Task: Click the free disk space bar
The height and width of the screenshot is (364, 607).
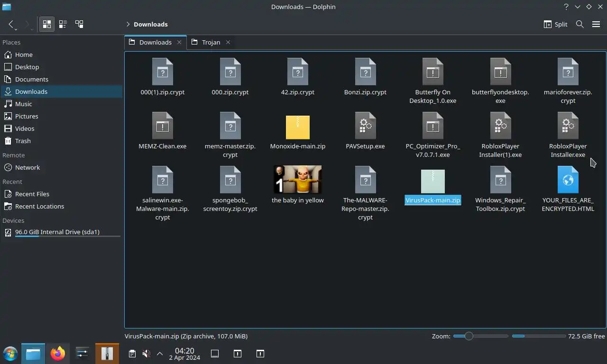Action: point(539,336)
